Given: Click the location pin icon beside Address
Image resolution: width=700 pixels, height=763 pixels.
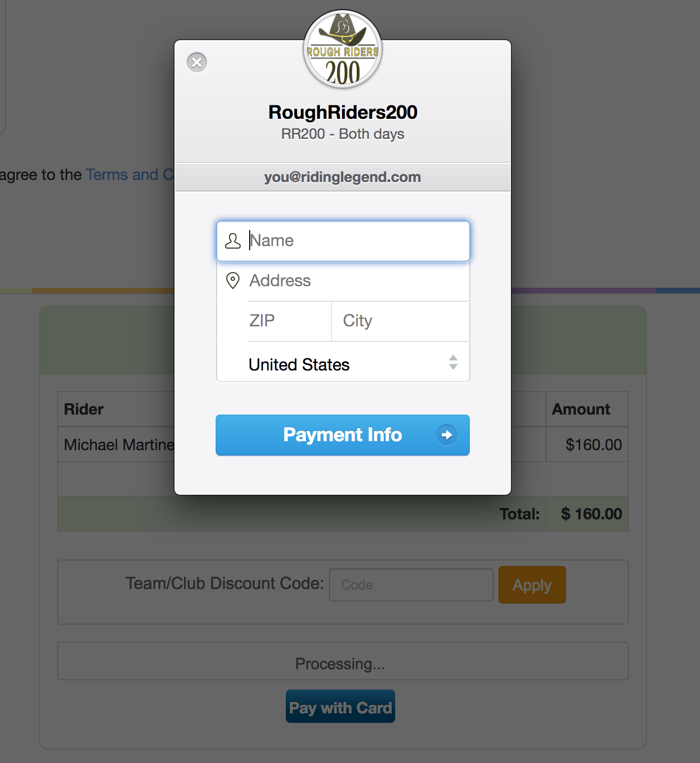Looking at the screenshot, I should tap(233, 281).
